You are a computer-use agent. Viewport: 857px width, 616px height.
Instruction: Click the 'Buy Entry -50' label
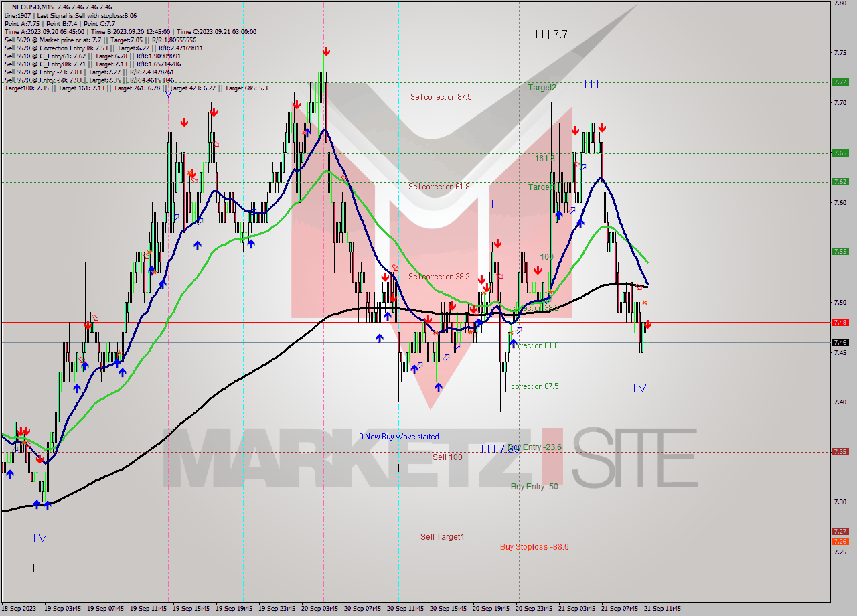point(534,487)
